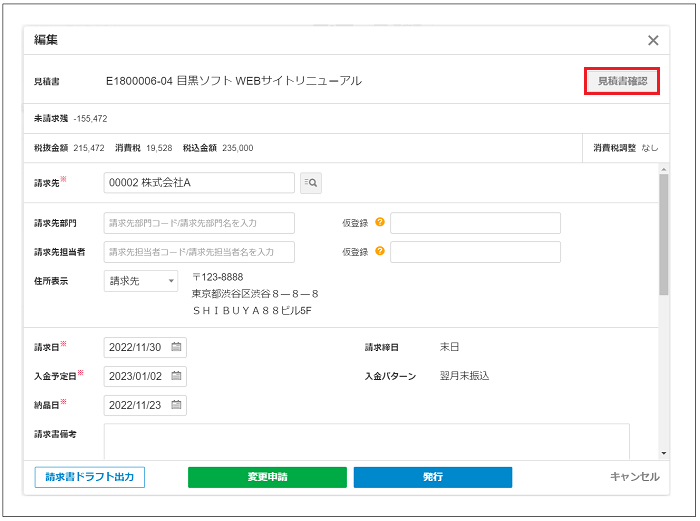Open calendar icon in 納品日 field
This screenshot has height=521, width=700.
176,406
